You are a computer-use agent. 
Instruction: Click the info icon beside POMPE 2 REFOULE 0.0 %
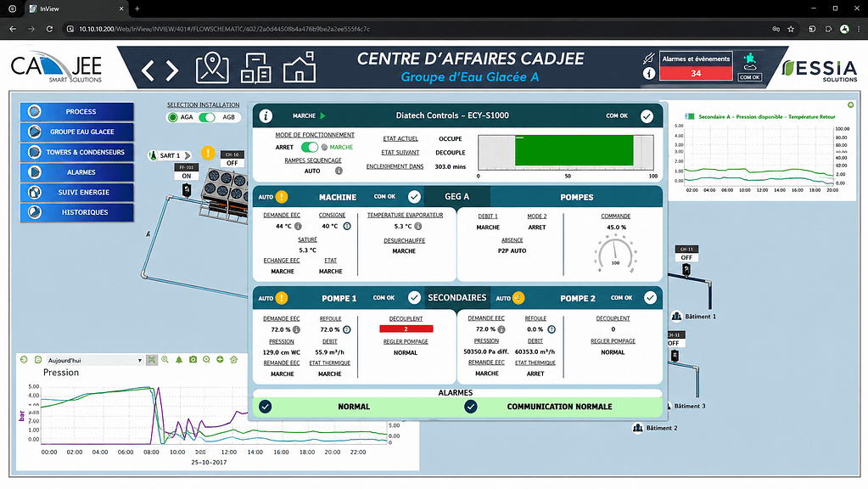(552, 329)
